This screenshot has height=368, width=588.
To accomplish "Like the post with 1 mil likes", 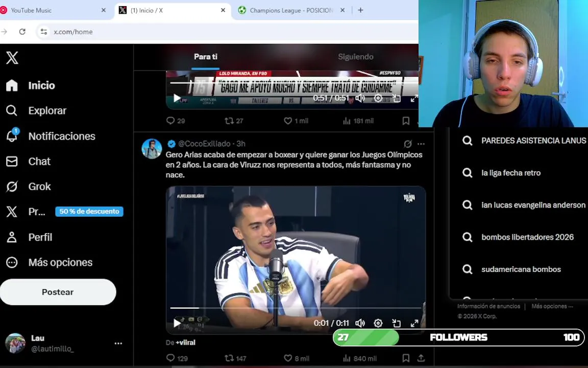I will pos(296,121).
